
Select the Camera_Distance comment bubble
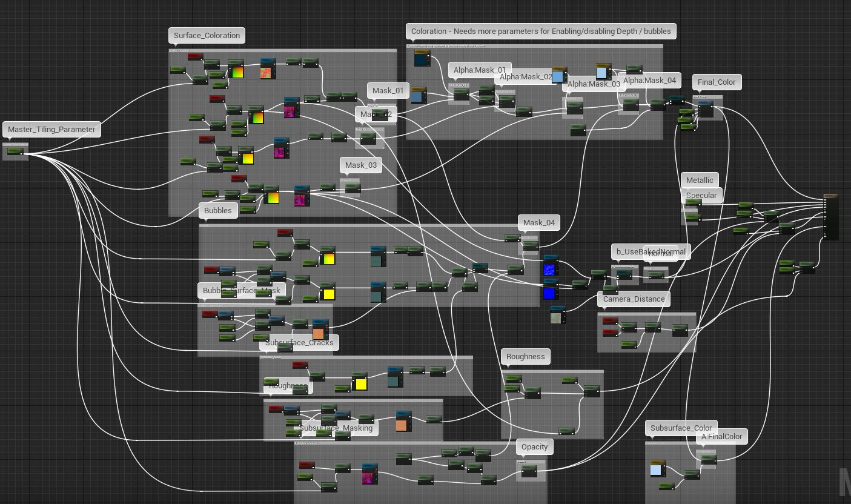pos(634,299)
